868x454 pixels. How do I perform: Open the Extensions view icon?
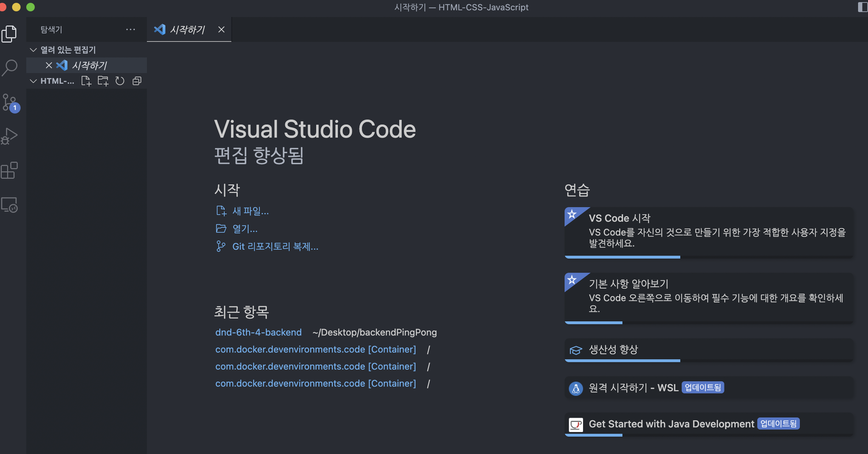(9, 171)
